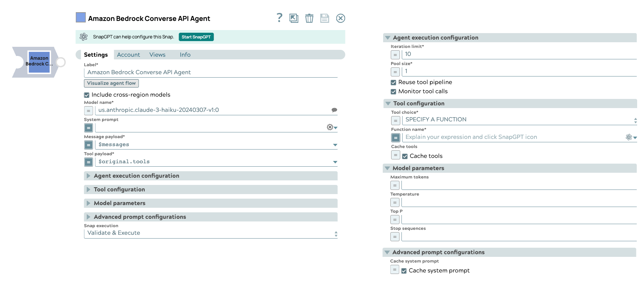Click the SnapGPT icon in Function name field
The height and width of the screenshot is (293, 644).
pos(628,137)
